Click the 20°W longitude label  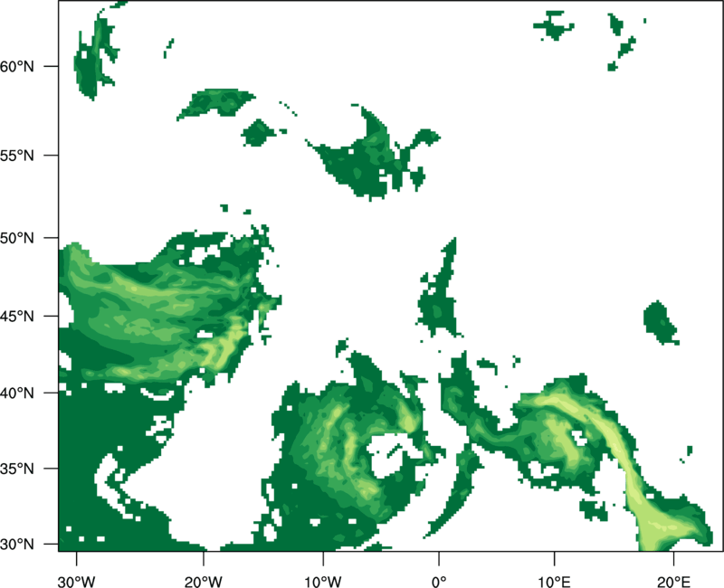[x=204, y=582]
